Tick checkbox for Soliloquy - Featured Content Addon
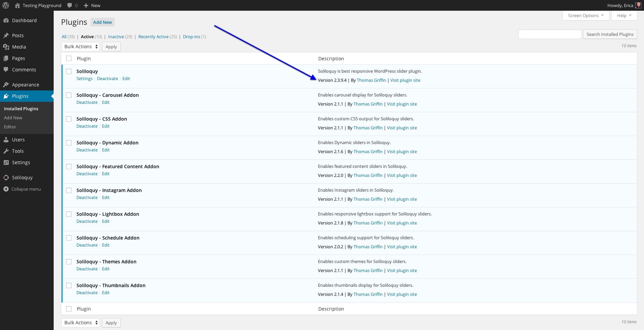Viewport: 644px width, 330px height. [69, 167]
